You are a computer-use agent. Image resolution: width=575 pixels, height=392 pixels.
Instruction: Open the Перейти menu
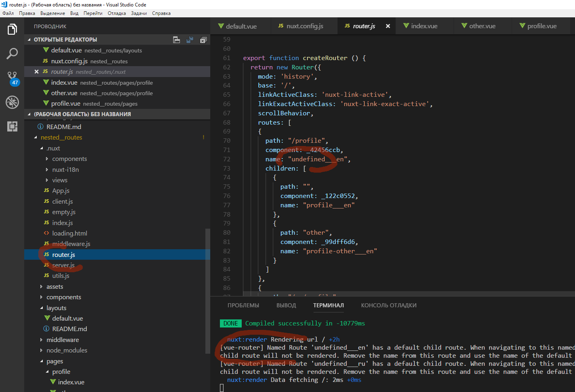coord(93,13)
